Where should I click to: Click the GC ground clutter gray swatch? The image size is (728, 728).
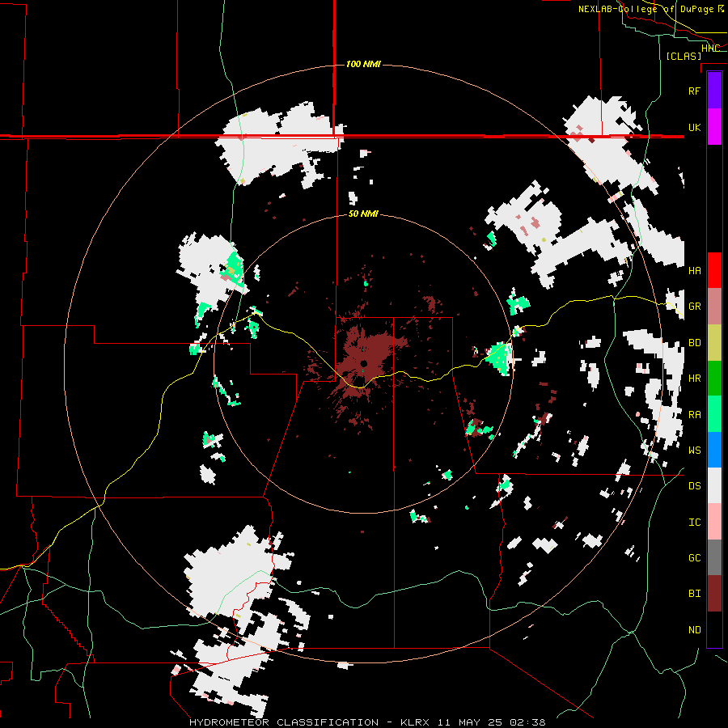click(x=714, y=557)
